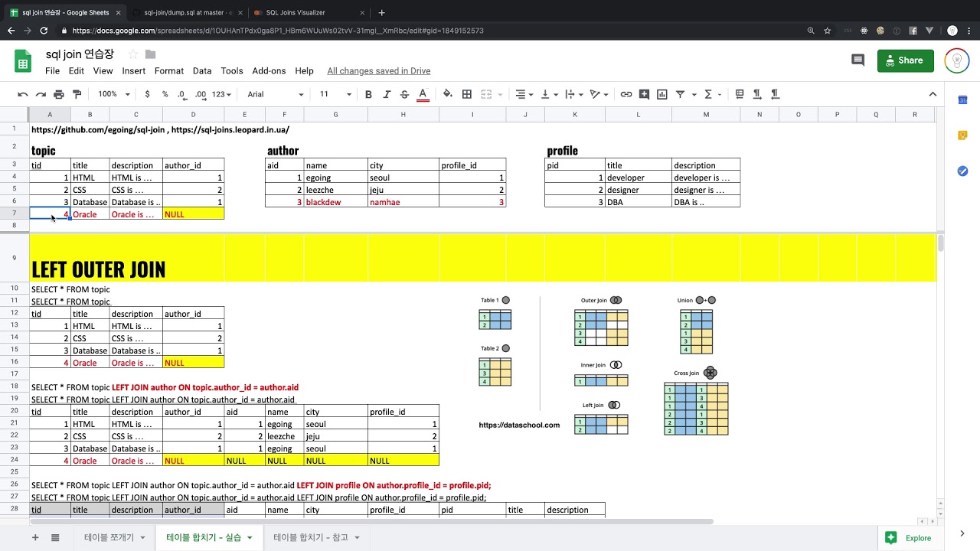This screenshot has width=980, height=551.
Task: Open the Add-ons menu
Action: click(x=269, y=70)
